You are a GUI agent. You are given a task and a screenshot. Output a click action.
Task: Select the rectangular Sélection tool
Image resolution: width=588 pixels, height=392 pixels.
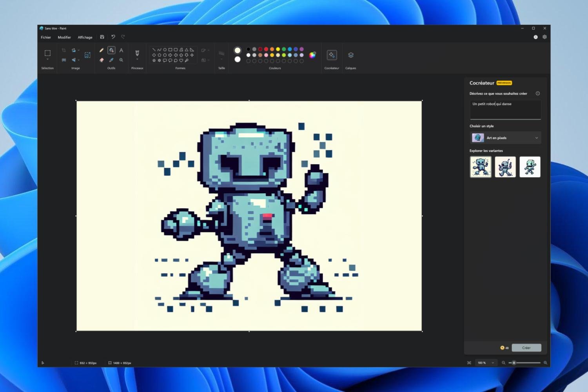pos(47,53)
